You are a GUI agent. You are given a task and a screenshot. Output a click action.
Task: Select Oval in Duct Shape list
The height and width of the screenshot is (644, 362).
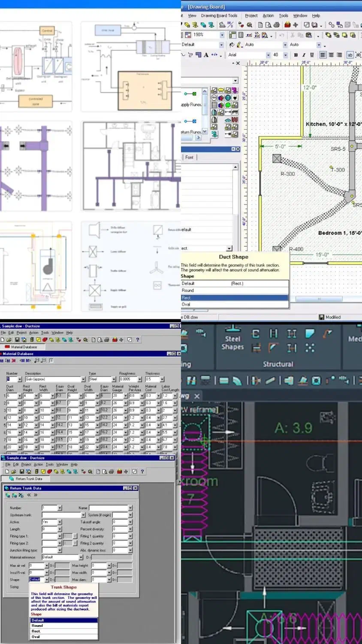click(x=235, y=304)
